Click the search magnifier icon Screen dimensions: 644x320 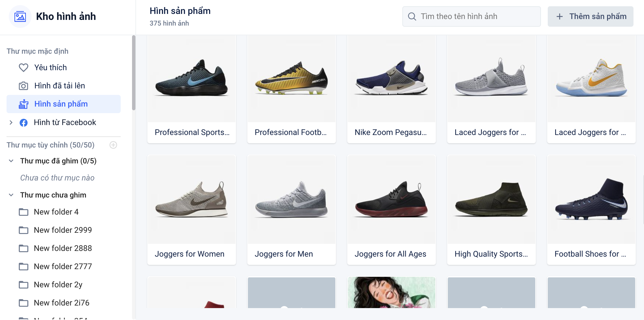coord(412,16)
